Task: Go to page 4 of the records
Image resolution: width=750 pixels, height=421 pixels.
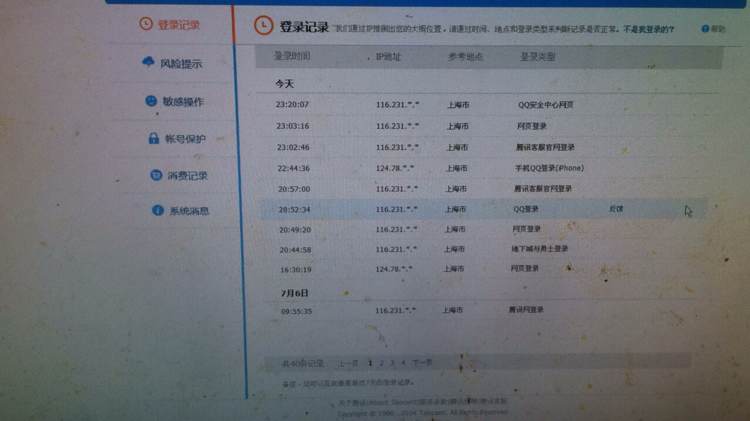Action: 403,363
